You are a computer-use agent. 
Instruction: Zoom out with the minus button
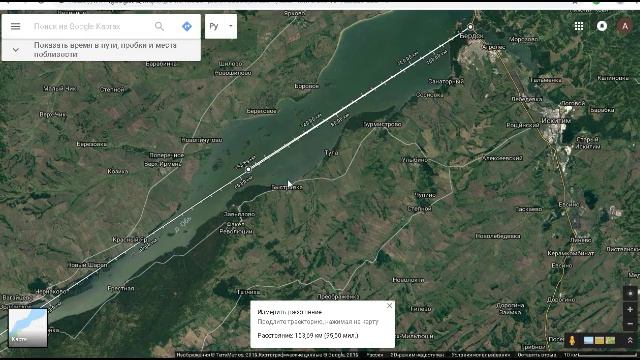(630, 324)
